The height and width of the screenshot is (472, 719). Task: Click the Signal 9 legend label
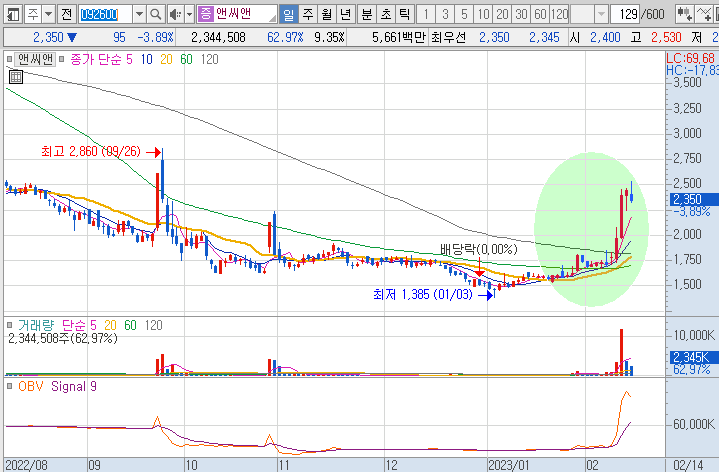[74, 387]
